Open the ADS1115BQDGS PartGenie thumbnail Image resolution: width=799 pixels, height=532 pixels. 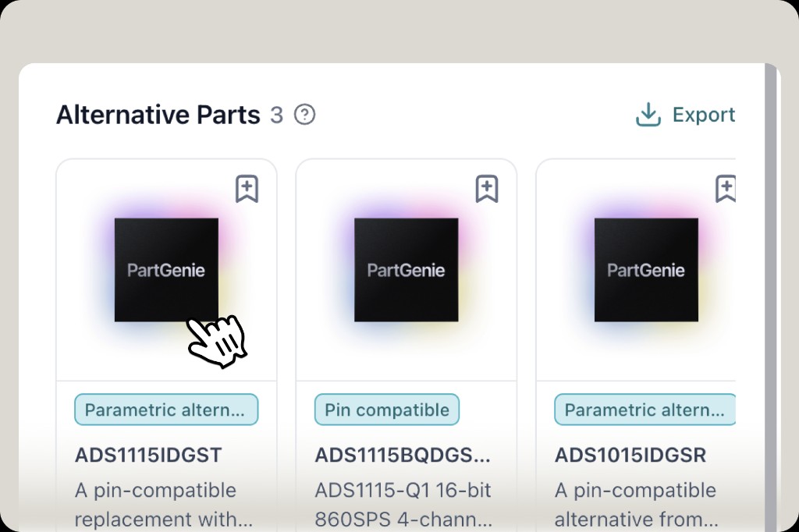[406, 270]
